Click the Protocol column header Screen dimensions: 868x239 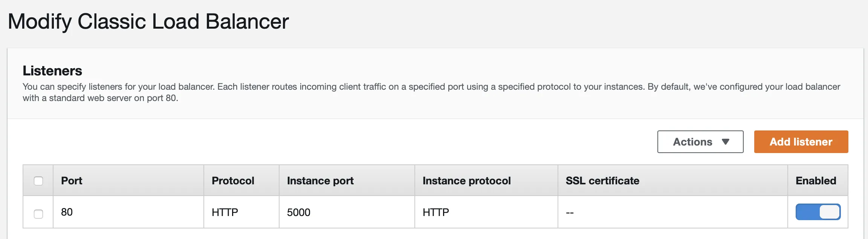(x=233, y=181)
